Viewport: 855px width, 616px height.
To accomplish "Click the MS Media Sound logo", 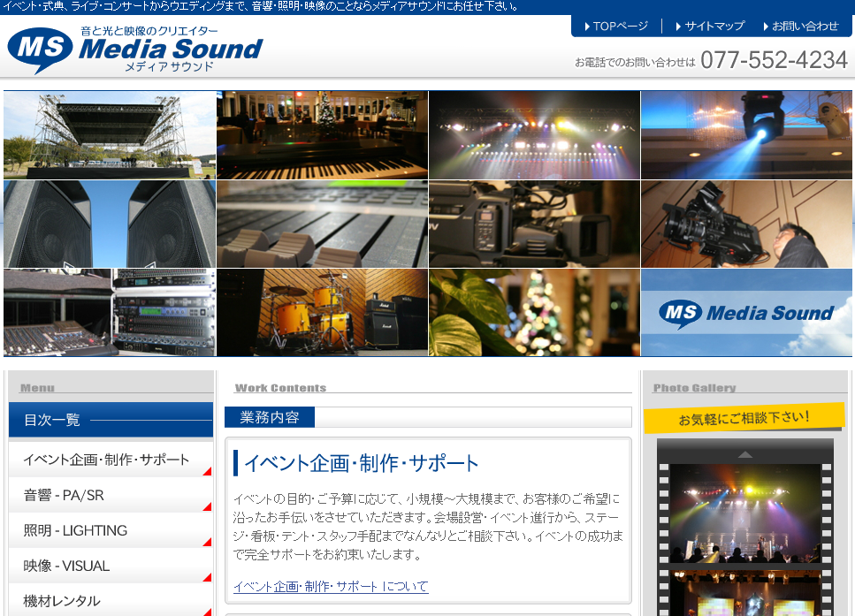I will pyautogui.click(x=133, y=51).
